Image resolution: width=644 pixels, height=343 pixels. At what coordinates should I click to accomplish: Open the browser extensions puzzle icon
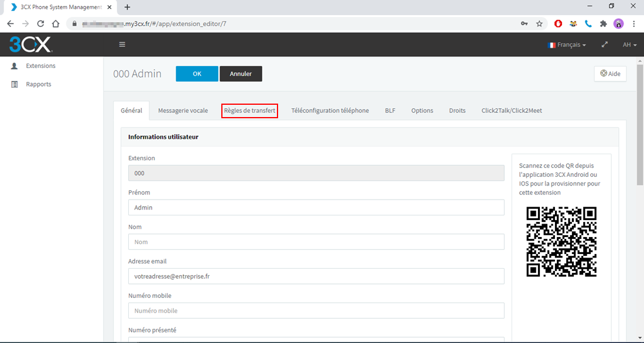tap(603, 24)
